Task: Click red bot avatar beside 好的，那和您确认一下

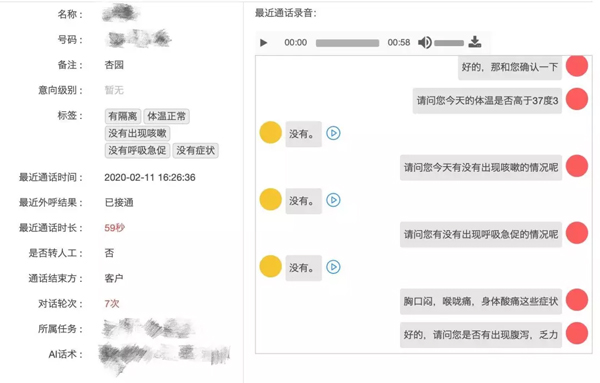Action: [x=577, y=66]
